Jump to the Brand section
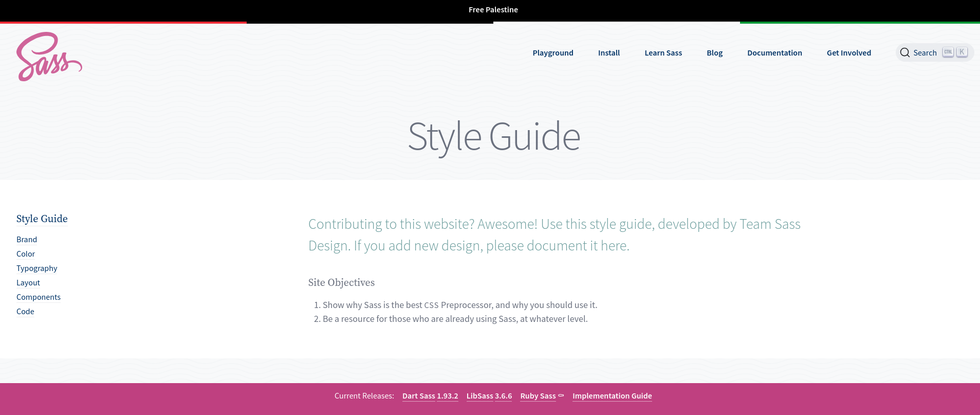 pyautogui.click(x=27, y=240)
